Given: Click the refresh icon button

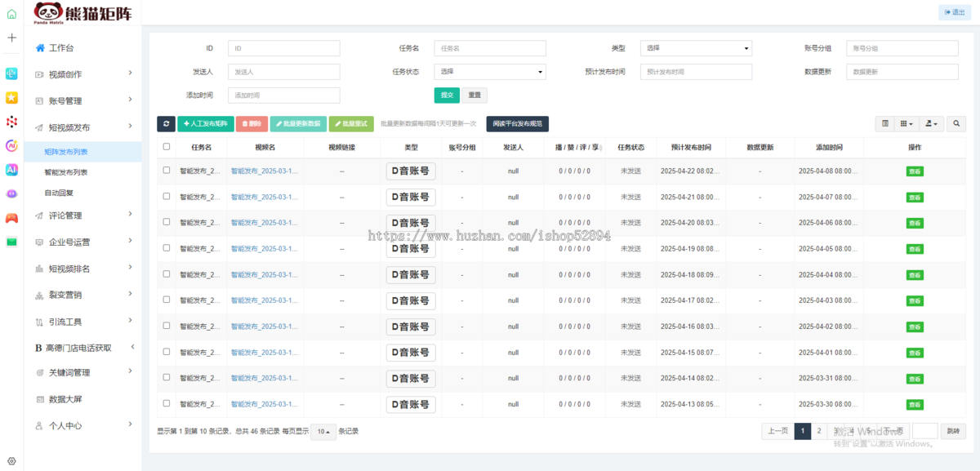Looking at the screenshot, I should point(166,123).
